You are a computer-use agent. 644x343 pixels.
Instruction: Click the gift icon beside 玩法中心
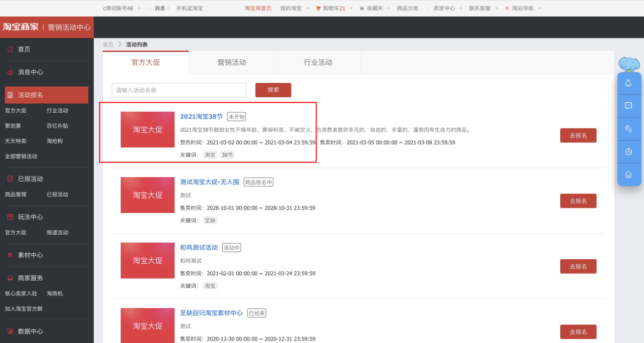tap(10, 217)
